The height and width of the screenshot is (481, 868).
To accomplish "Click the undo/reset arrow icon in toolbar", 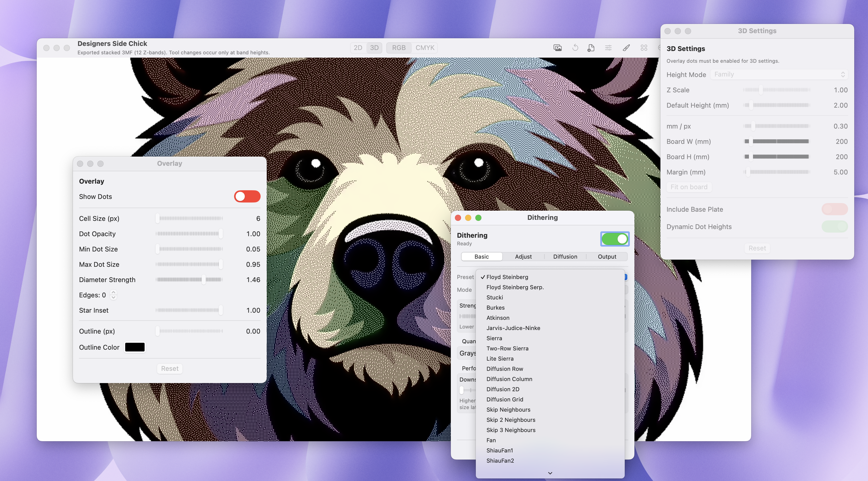I will 575,47.
